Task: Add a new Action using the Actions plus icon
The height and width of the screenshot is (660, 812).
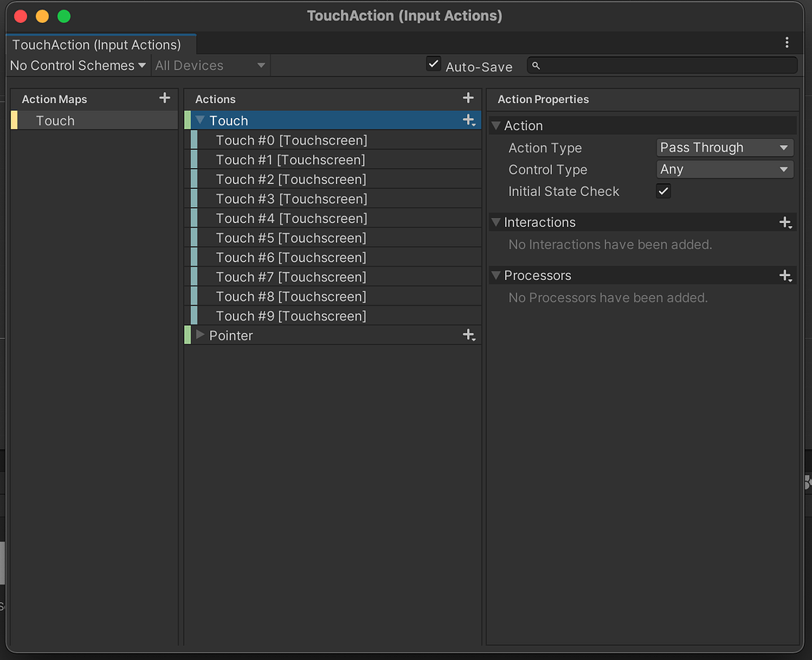Action: [x=468, y=98]
